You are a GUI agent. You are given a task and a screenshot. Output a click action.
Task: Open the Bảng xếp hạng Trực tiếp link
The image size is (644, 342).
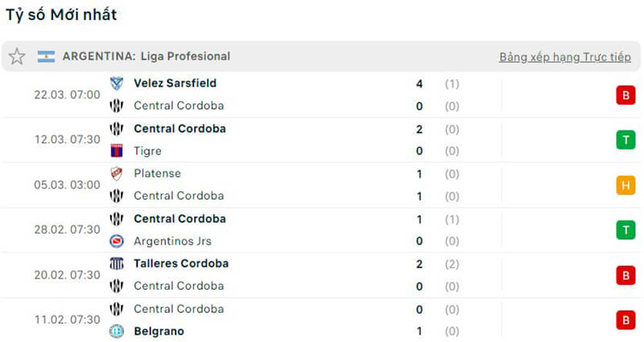(x=564, y=57)
